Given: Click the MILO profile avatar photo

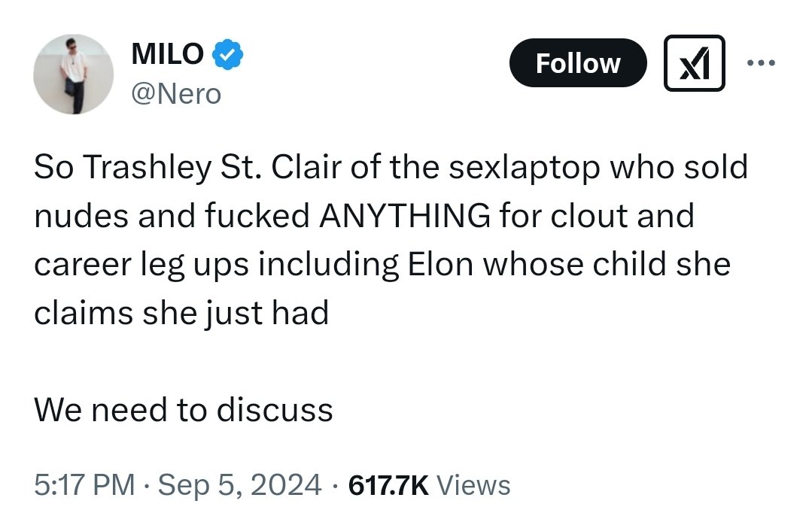Looking at the screenshot, I should pos(73,74).
